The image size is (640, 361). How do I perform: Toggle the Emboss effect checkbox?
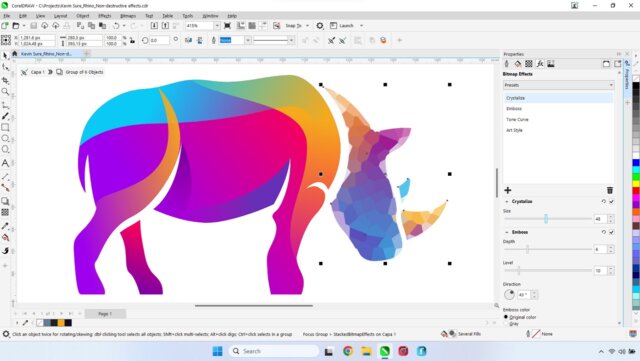pos(611,232)
